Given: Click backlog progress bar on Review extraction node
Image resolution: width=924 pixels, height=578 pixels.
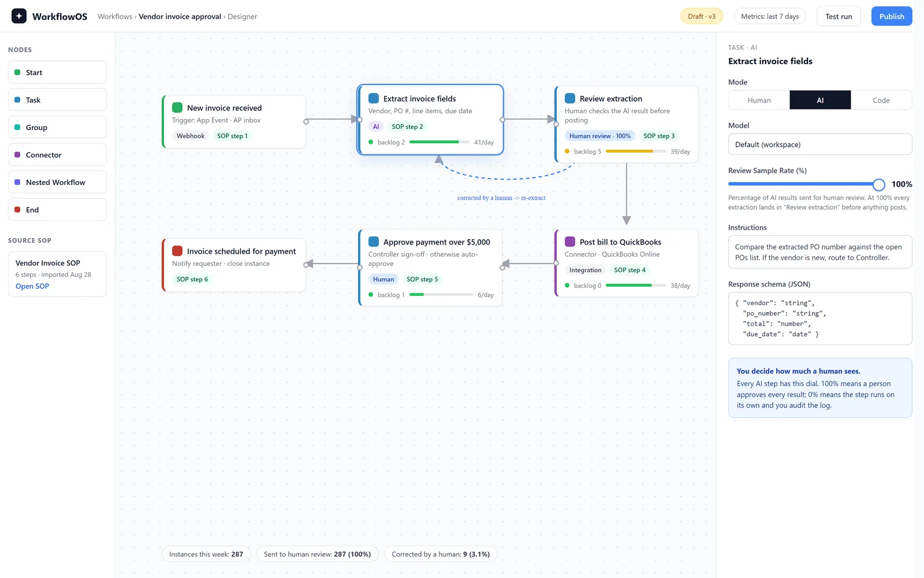Looking at the screenshot, I should [x=636, y=151].
